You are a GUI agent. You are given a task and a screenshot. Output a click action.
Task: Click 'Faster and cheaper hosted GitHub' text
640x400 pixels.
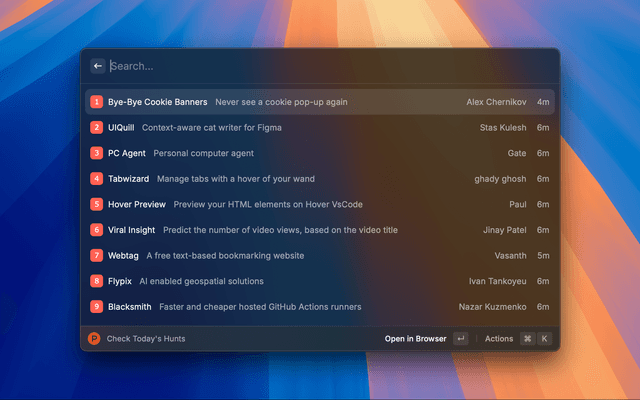point(260,307)
